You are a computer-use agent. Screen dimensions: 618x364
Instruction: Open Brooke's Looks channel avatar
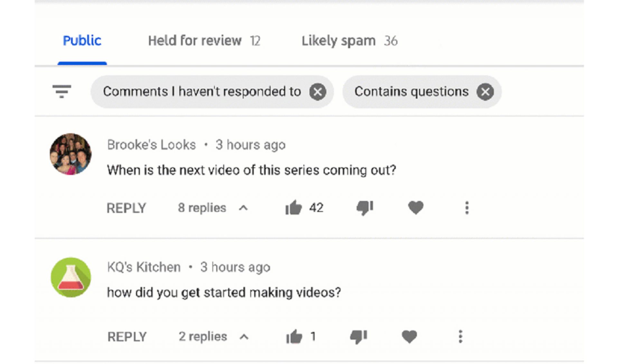[x=70, y=154]
